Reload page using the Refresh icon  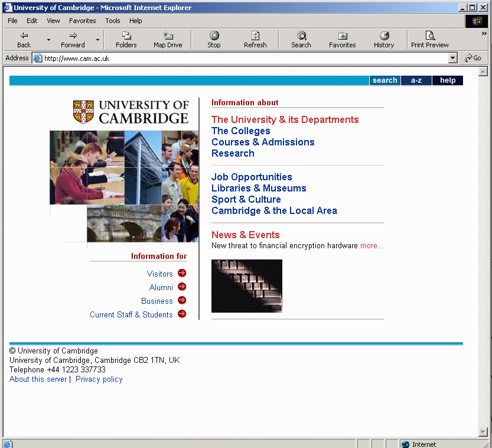pos(255,35)
